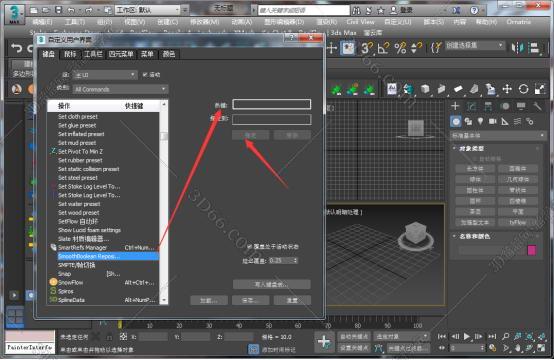Click Redo arrow in quick access toolbar
Screen dimensions: 554x360
[88, 10]
